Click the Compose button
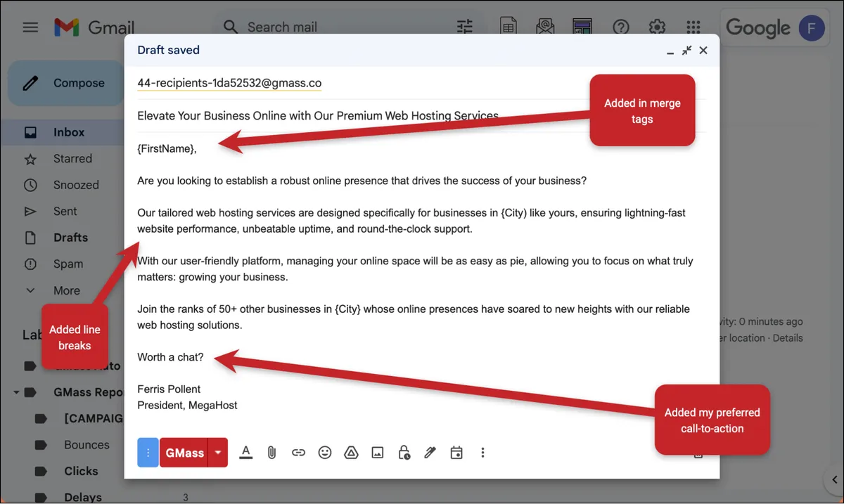Image resolution: width=844 pixels, height=504 pixels. click(66, 83)
